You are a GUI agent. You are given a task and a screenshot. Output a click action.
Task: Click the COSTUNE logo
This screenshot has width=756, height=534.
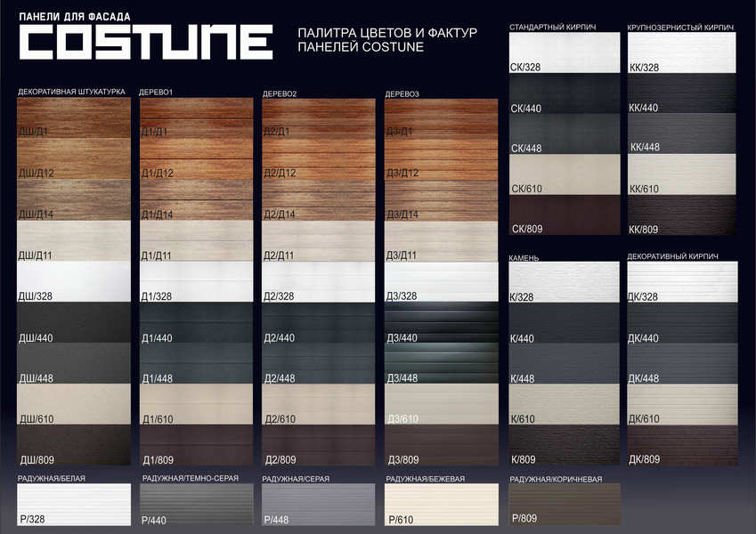(146, 43)
